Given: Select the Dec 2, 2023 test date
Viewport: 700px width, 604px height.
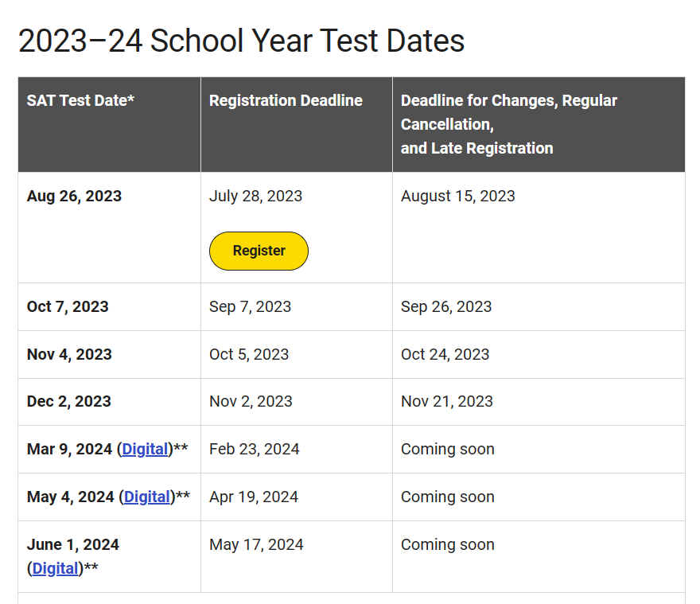Looking at the screenshot, I should point(68,401).
